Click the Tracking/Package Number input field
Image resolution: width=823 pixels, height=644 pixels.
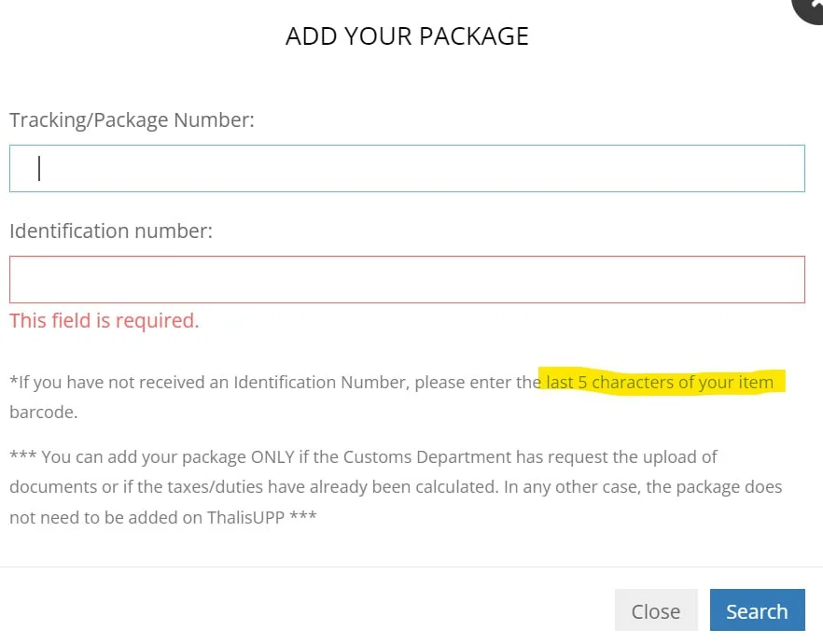click(407, 169)
